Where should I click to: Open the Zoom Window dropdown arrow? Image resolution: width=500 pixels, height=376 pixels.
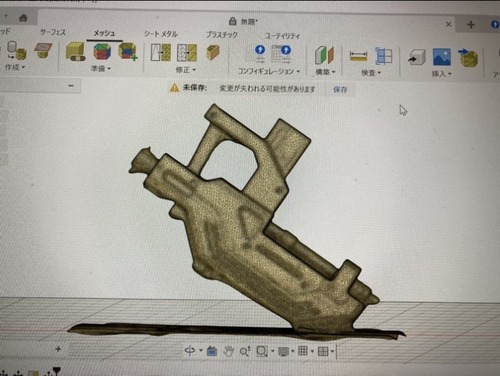272,351
